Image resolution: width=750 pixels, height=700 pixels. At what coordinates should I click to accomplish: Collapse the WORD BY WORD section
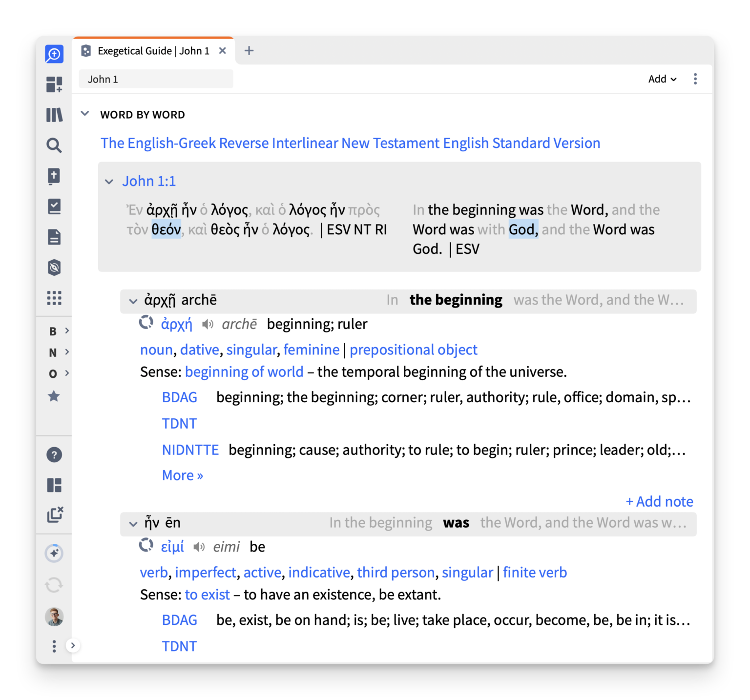tap(85, 114)
